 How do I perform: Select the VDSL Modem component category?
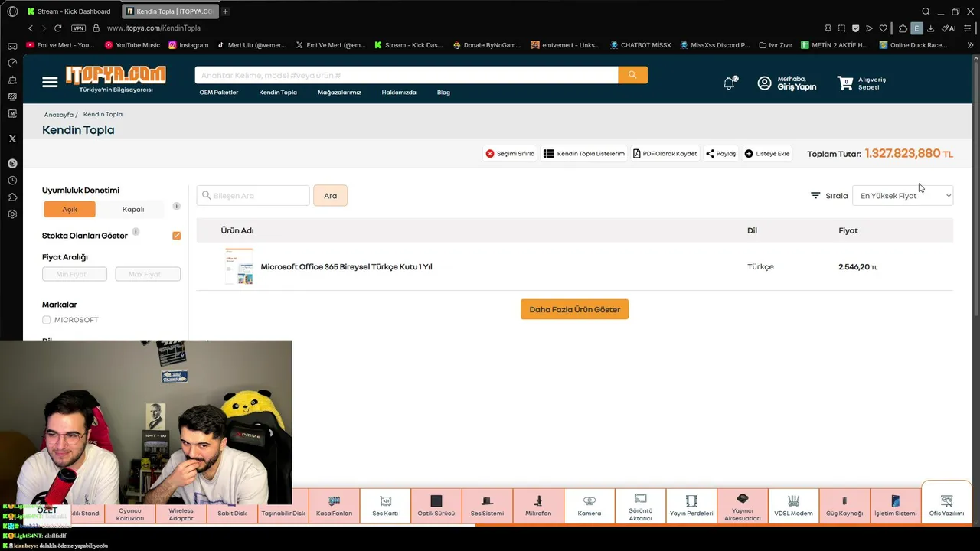click(793, 506)
